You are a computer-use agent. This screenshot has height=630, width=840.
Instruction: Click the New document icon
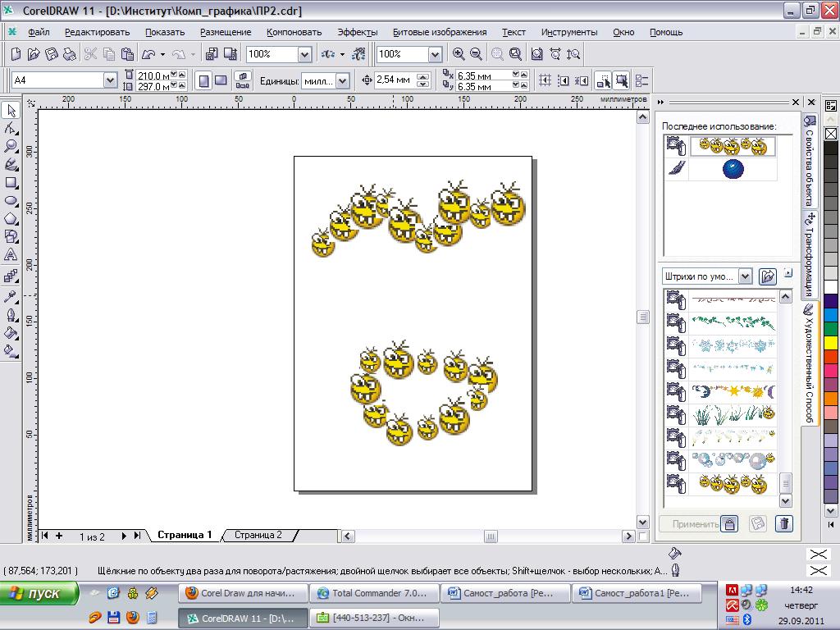16,53
